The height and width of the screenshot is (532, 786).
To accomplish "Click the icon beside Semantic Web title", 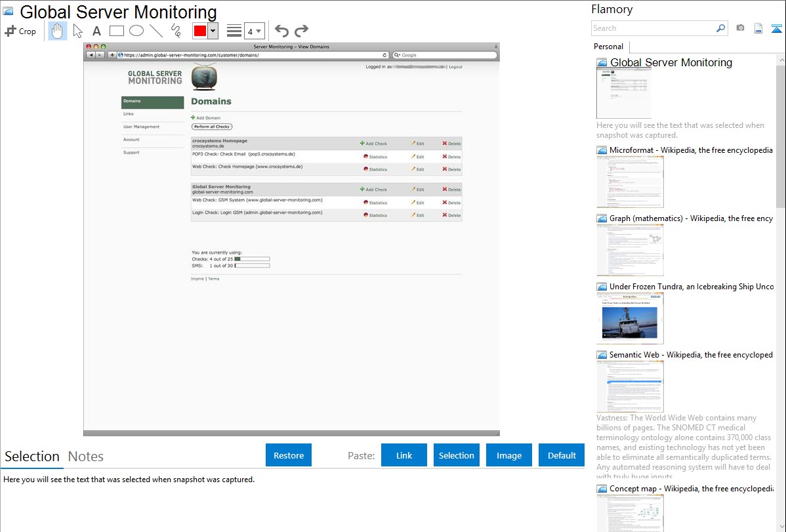I will [602, 354].
